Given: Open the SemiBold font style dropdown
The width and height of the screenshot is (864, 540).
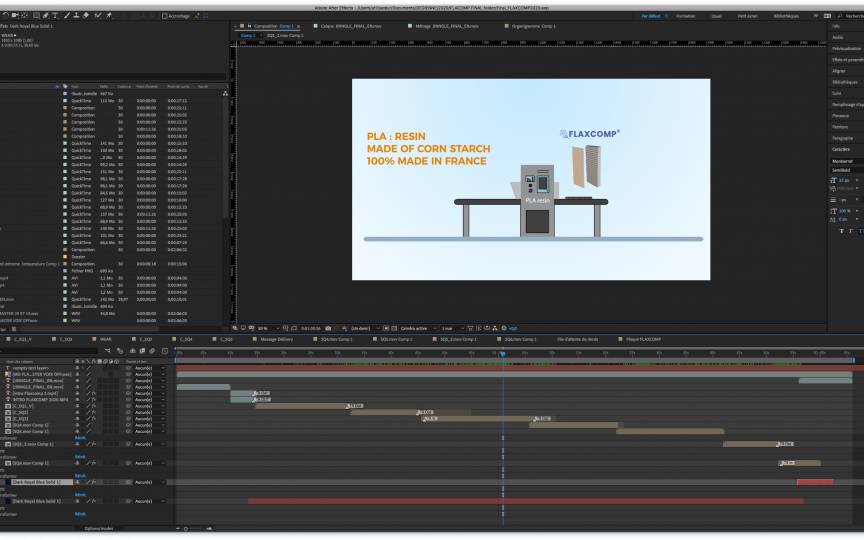Looking at the screenshot, I should point(843,170).
